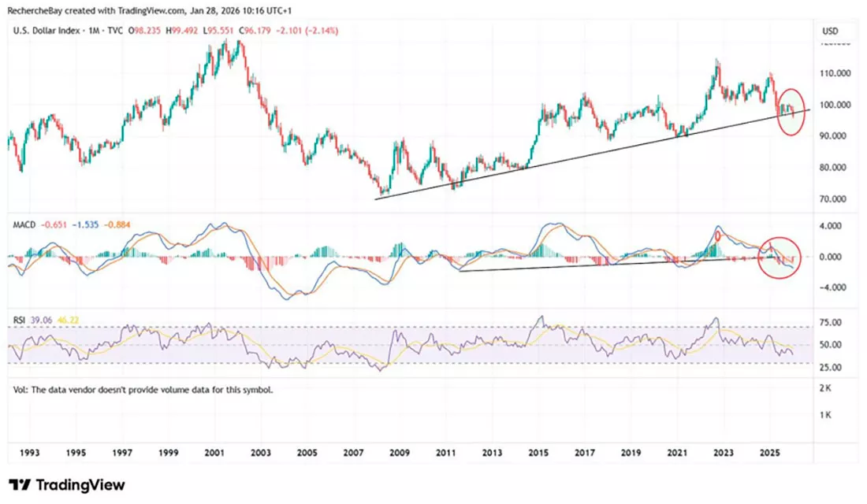Click the TradingView logo at the bottom

[x=67, y=485]
